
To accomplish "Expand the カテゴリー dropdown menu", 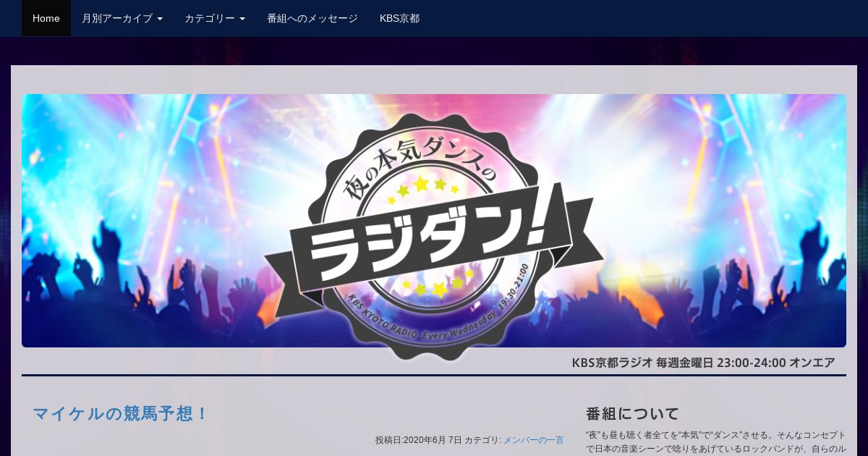I will pyautogui.click(x=215, y=18).
